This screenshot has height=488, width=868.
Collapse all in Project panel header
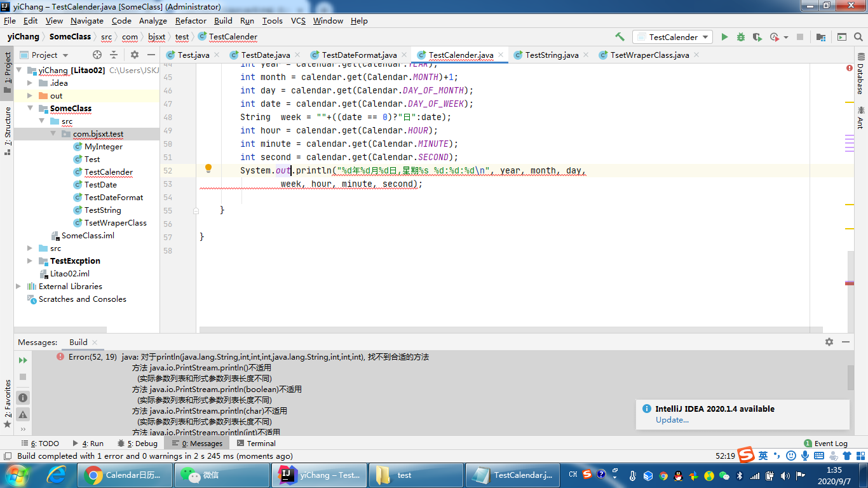pyautogui.click(x=114, y=55)
